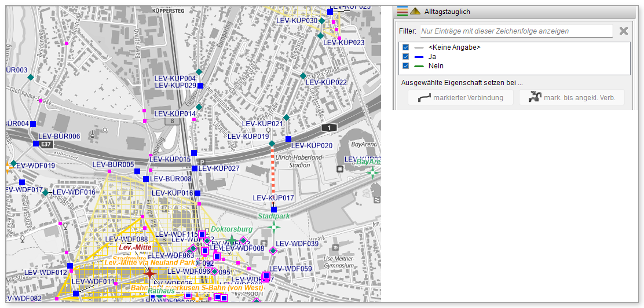Select blue square node LEV-KÜP027
This screenshot has width=644, height=308.
194,168
